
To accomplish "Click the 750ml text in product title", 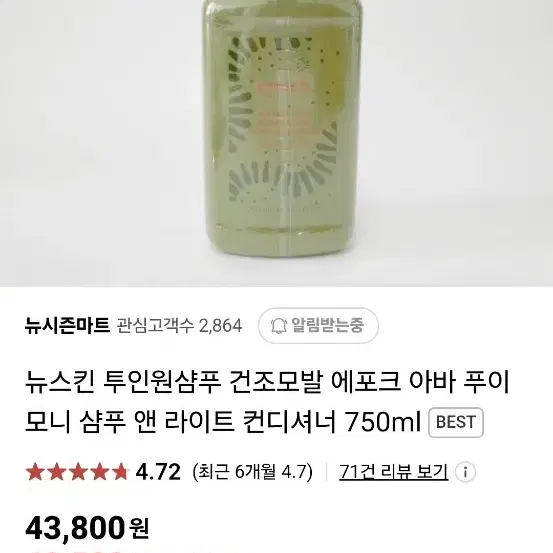I will tap(382, 422).
